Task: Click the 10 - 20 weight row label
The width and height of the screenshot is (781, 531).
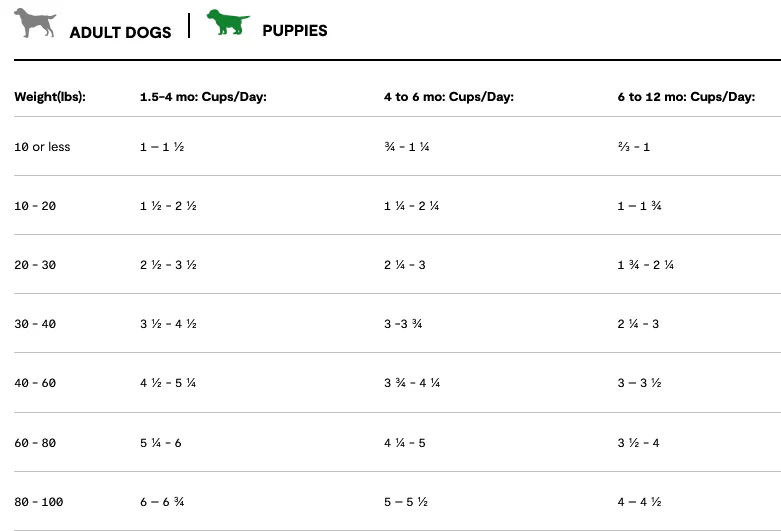Action: tap(35, 206)
